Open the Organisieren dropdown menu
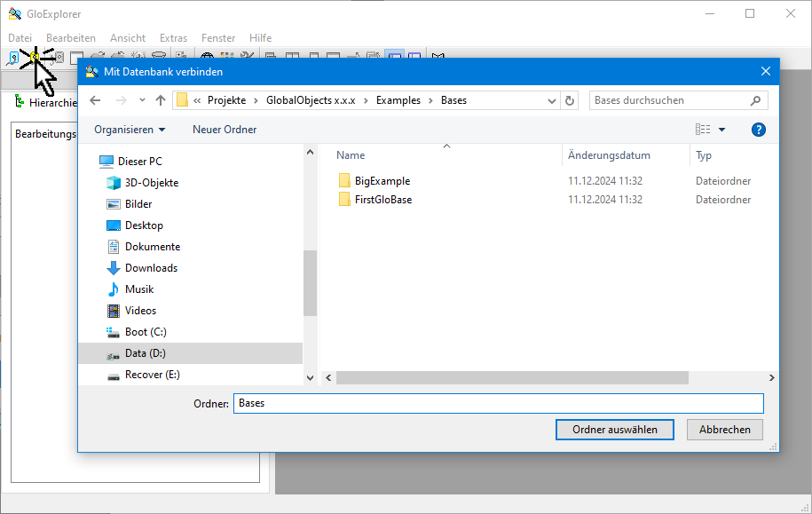 pyautogui.click(x=130, y=130)
